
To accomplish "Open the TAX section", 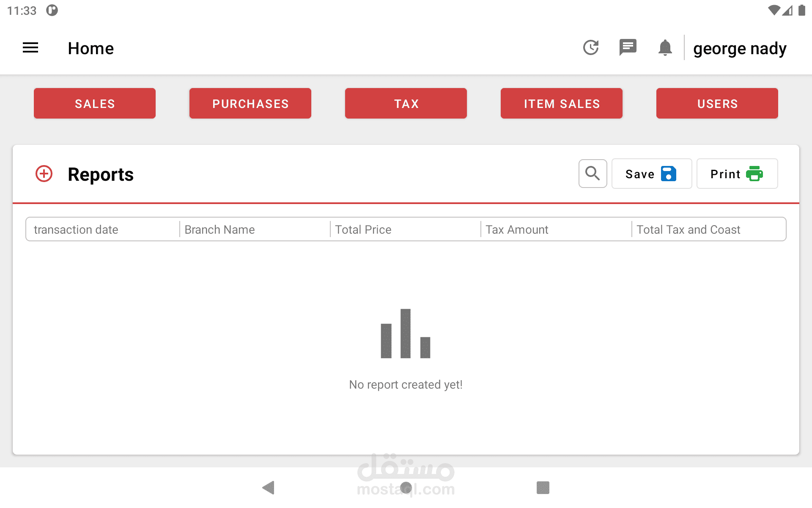I will pyautogui.click(x=406, y=103).
